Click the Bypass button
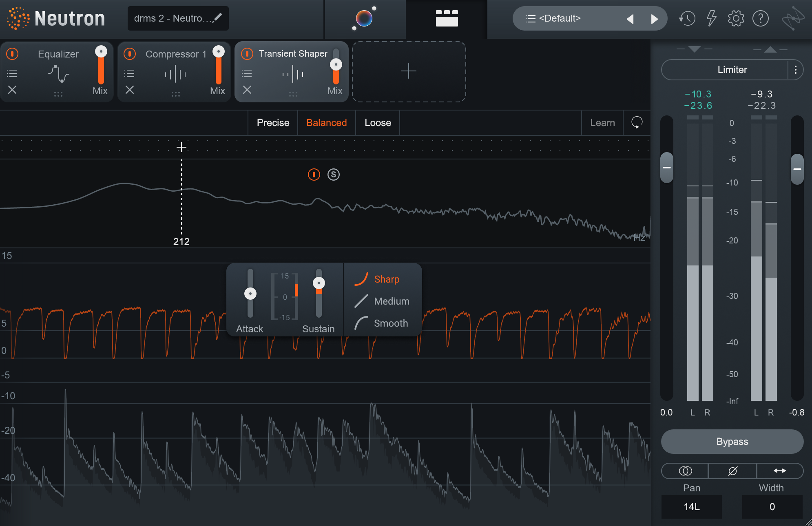 [732, 442]
